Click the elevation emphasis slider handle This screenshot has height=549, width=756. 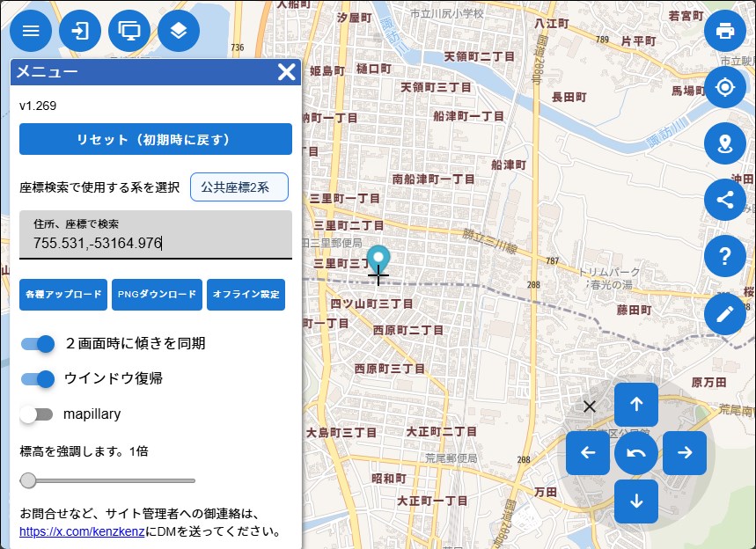tap(28, 480)
